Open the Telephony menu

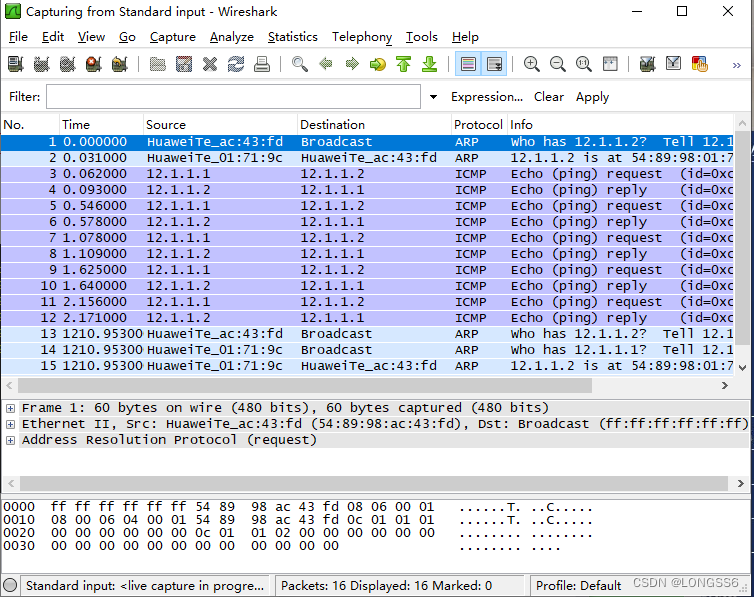click(x=362, y=37)
